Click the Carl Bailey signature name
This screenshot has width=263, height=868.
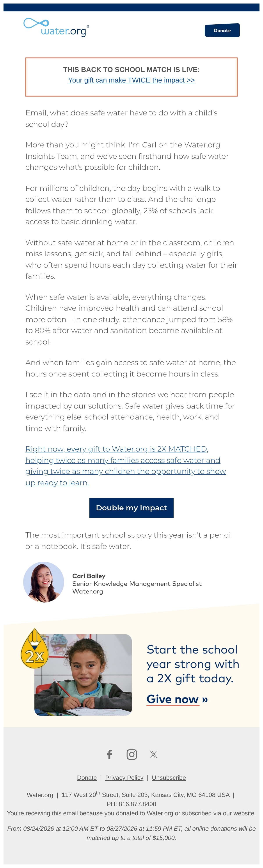89,576
